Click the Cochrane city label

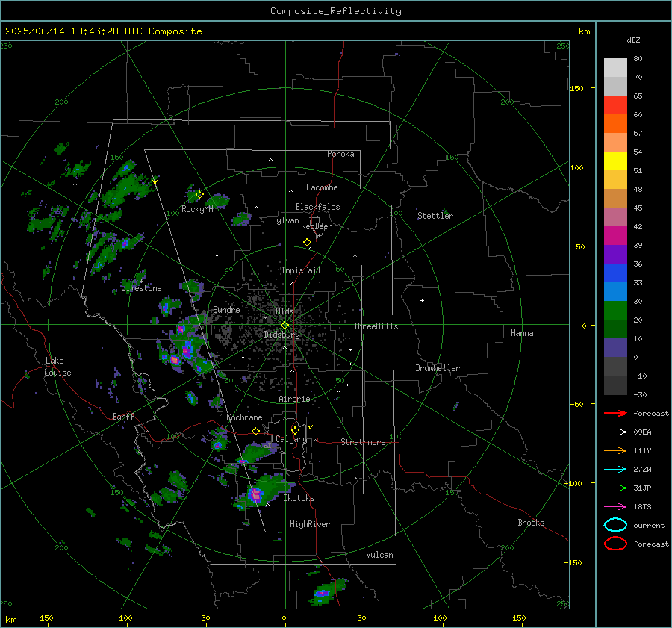click(244, 417)
